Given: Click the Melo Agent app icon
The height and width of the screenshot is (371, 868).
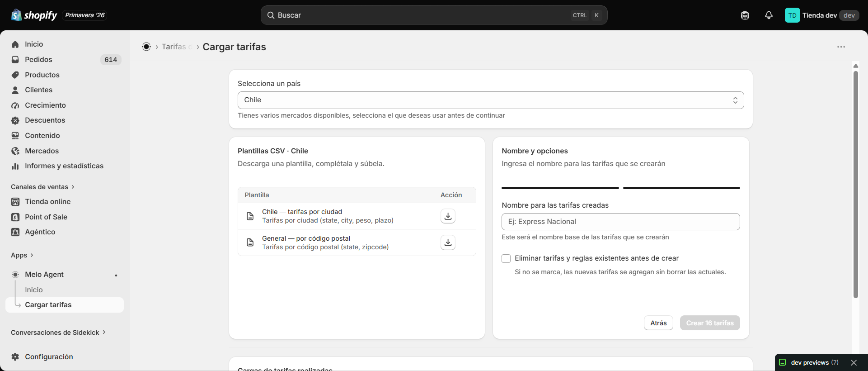Looking at the screenshot, I should 15,275.
